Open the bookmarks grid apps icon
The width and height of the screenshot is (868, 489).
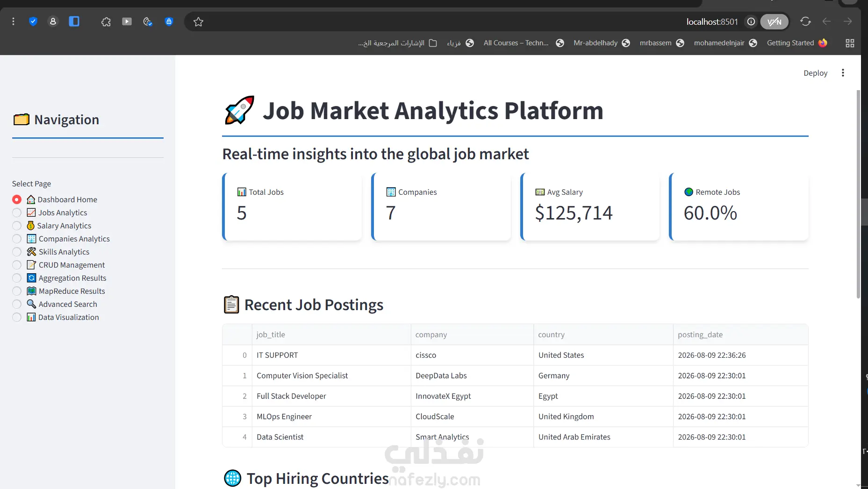(850, 43)
